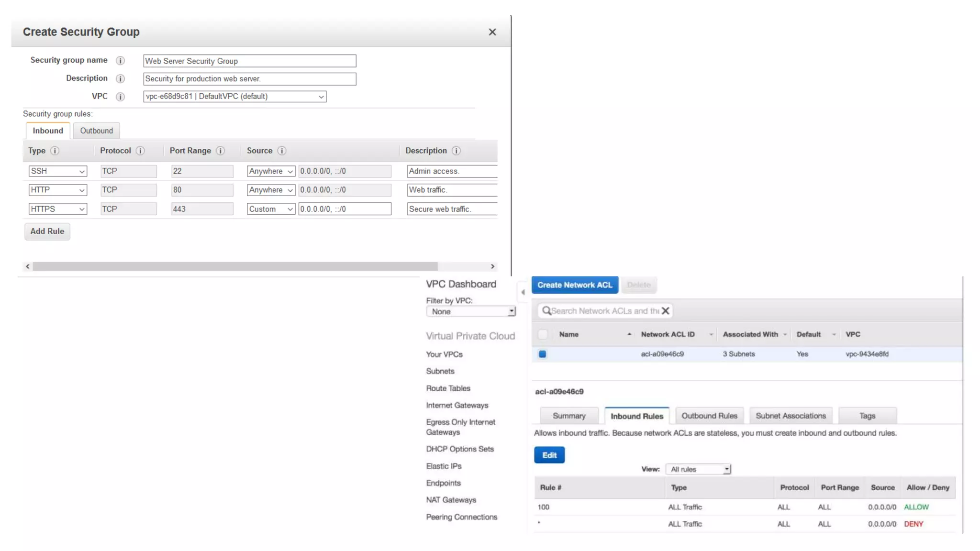
Task: Click Create Network ACL button
Action: pos(574,285)
